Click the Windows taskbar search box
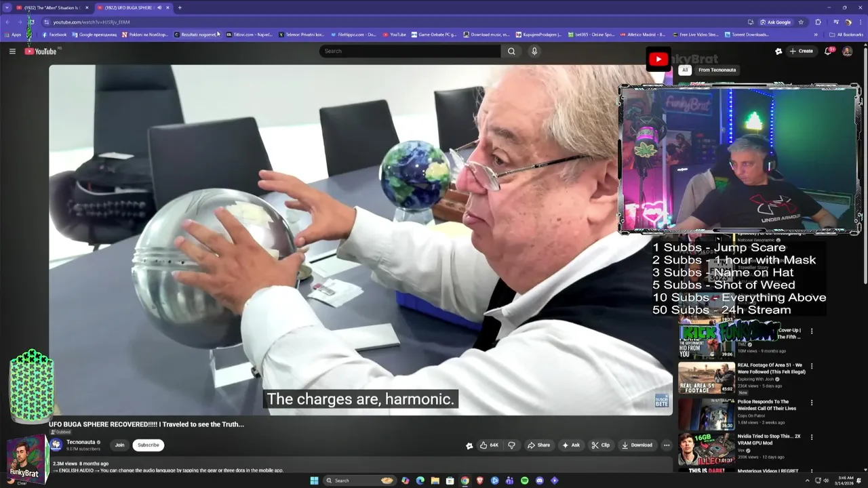Image resolution: width=868 pixels, height=488 pixels. 359,481
